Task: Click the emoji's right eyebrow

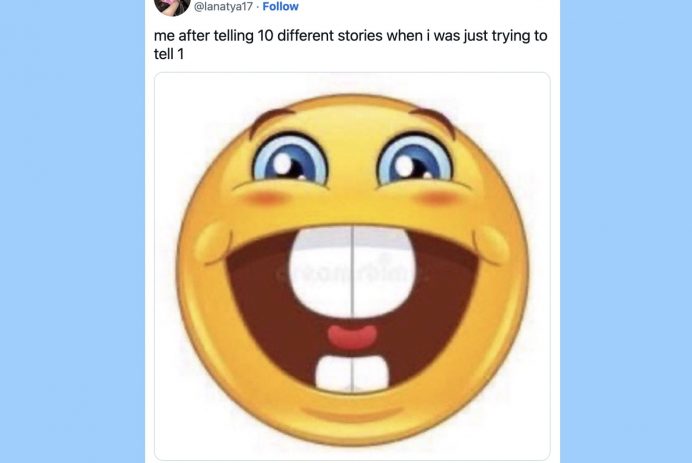Action: (432, 117)
